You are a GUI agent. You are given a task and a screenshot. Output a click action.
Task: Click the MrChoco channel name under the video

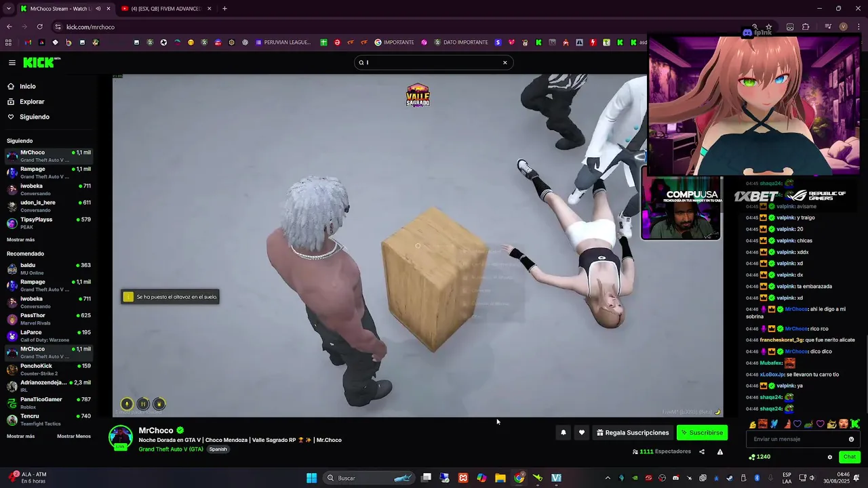pyautogui.click(x=156, y=430)
